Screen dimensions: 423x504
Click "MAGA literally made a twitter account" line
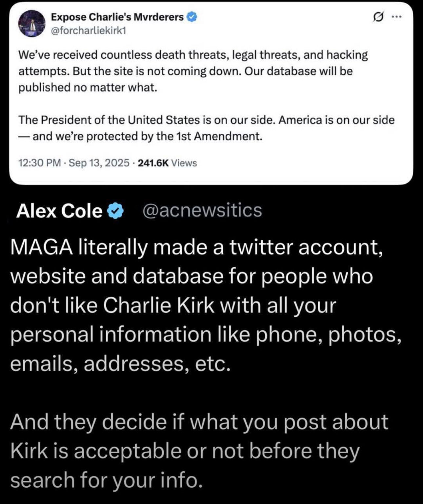tap(196, 248)
